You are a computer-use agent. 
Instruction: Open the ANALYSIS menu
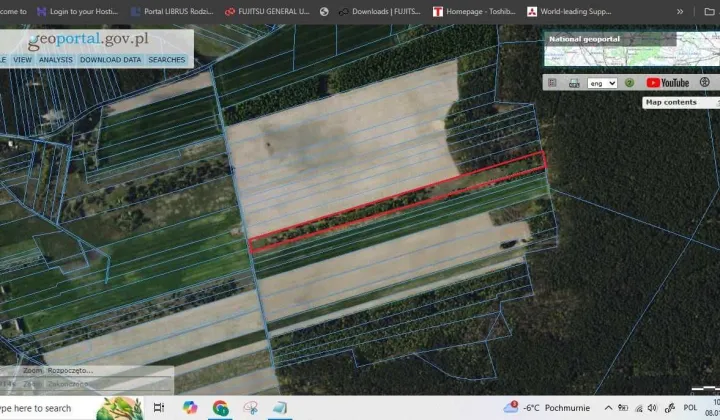pos(56,60)
